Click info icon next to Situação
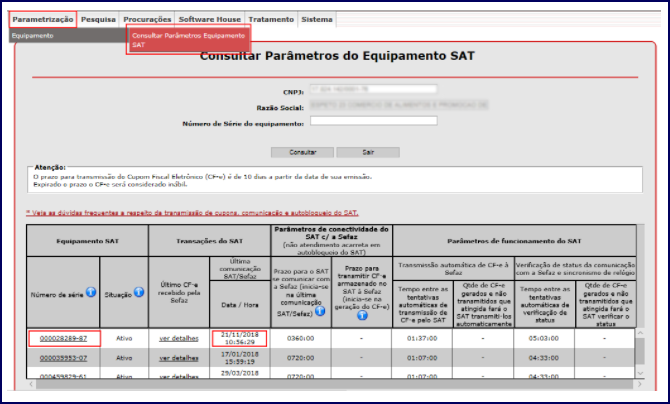670x404 pixels. [139, 292]
